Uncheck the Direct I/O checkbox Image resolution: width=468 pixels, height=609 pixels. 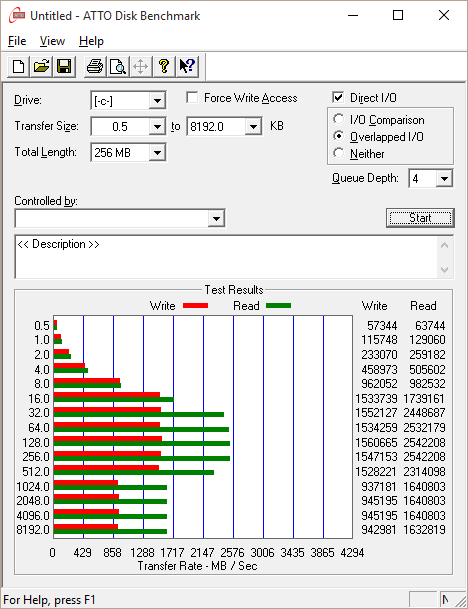[338, 97]
